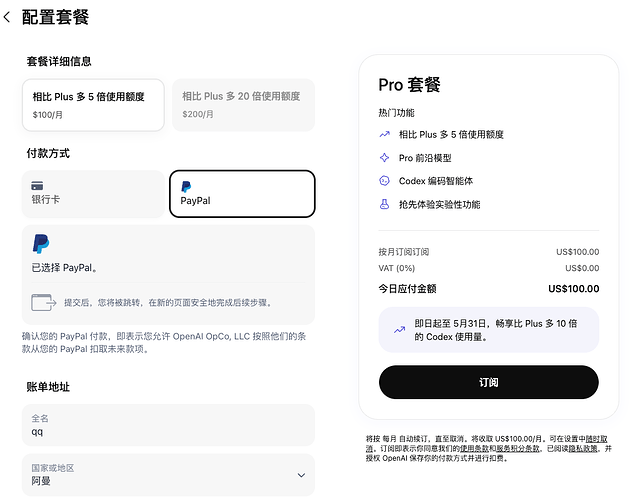Click sparkle icon next to Pro 前沿模型
This screenshot has width=641, height=500.
click(385, 157)
